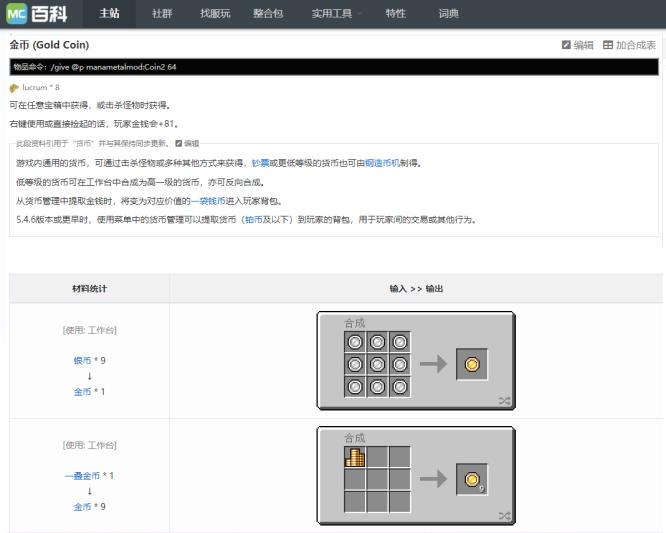Screen dimensions: 666x533
Task: Click the 输入 >> 输出 column header
Action: point(416,289)
